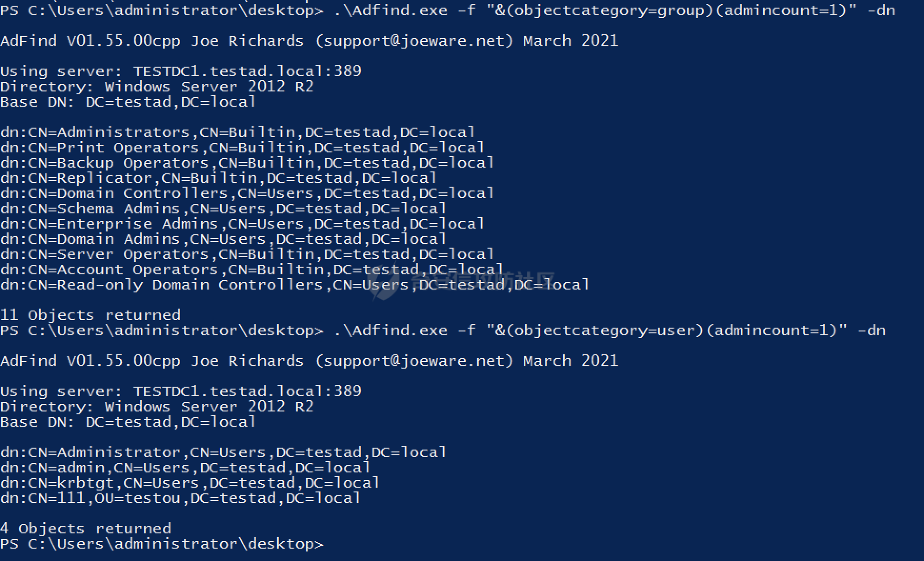Click the krbtgt user DN entry

[x=190, y=482]
